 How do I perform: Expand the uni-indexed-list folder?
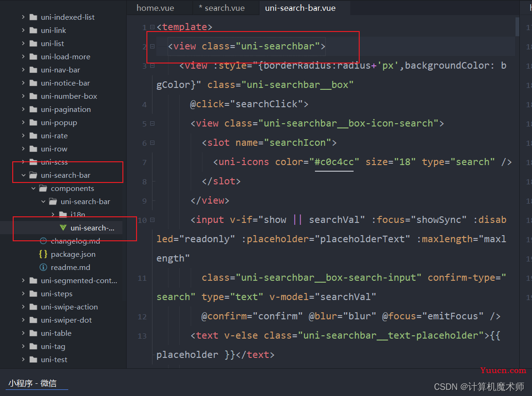pyautogui.click(x=23, y=17)
